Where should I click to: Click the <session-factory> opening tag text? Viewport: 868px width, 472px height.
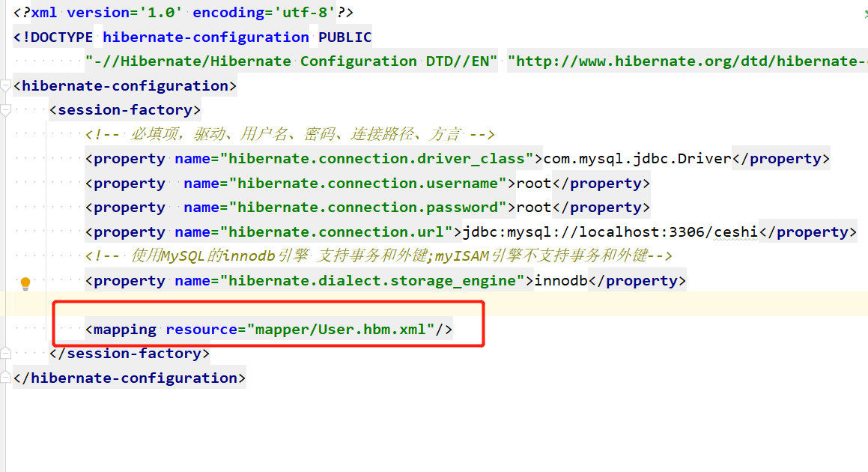[125, 109]
